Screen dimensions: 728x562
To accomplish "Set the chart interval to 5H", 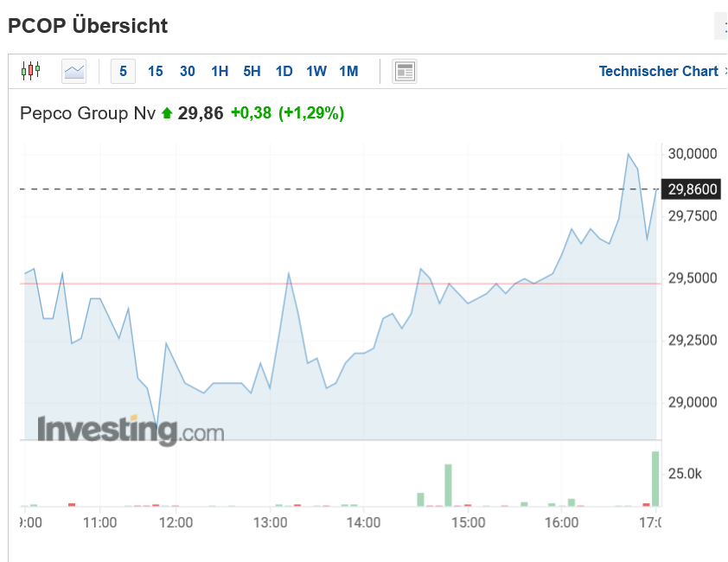I will 252,71.
